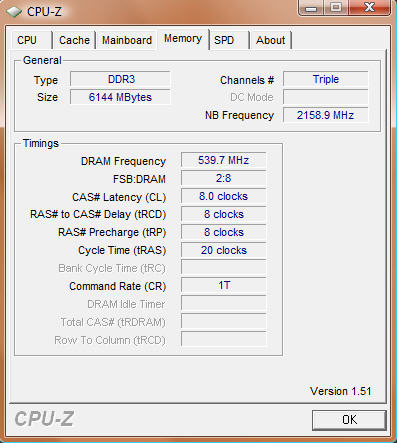397x443 pixels.
Task: Click the FSB:DRAM ratio value 2:8
Action: coord(224,178)
